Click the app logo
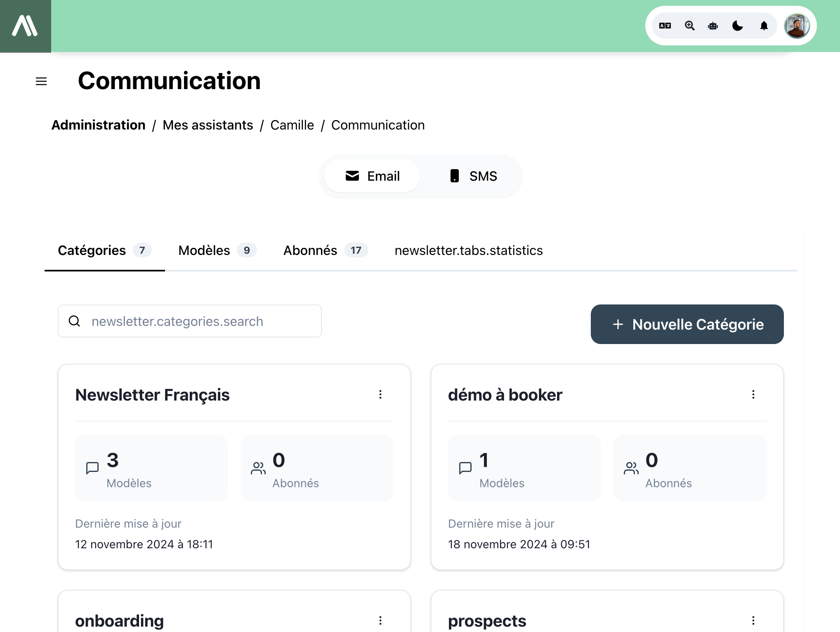This screenshot has height=632, width=840. point(25,26)
